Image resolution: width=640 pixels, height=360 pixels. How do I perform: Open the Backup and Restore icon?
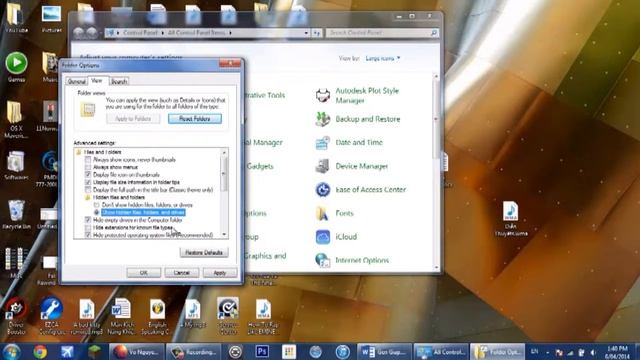(323, 119)
